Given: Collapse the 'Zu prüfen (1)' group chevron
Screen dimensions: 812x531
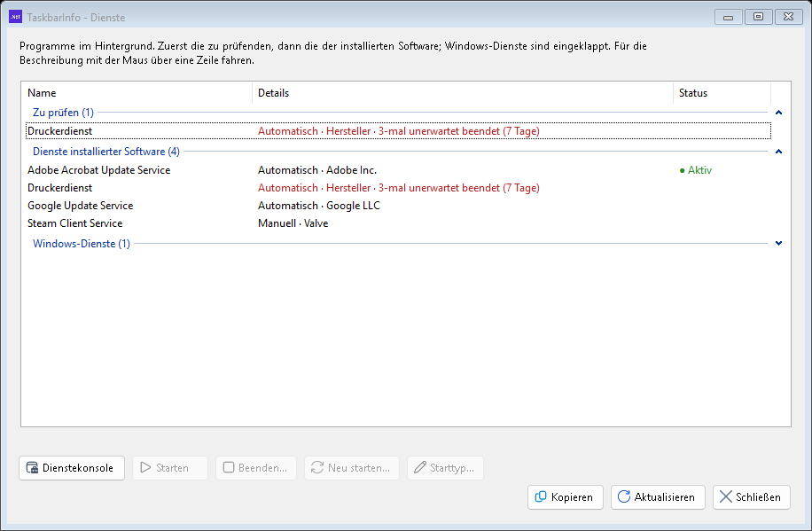Looking at the screenshot, I should coord(778,113).
